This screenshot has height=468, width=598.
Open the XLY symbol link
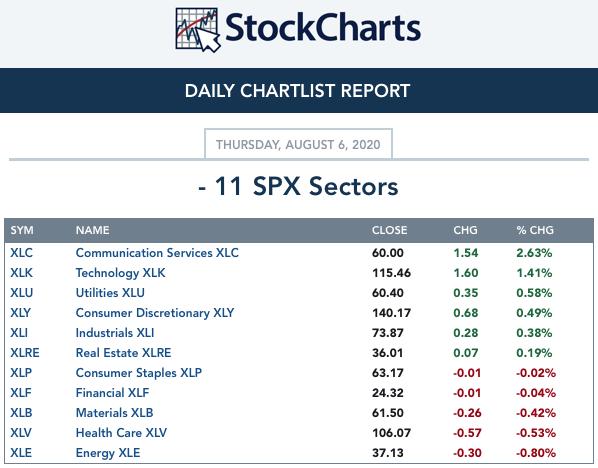[x=21, y=313]
